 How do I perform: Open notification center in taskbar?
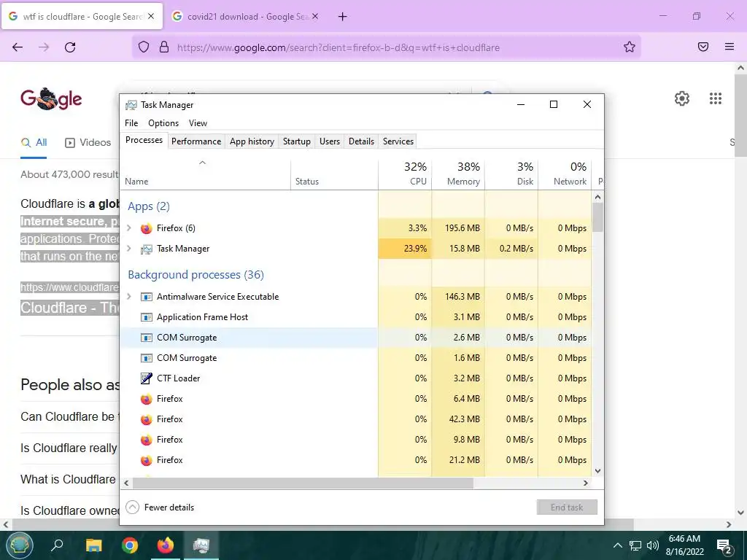[724, 546]
